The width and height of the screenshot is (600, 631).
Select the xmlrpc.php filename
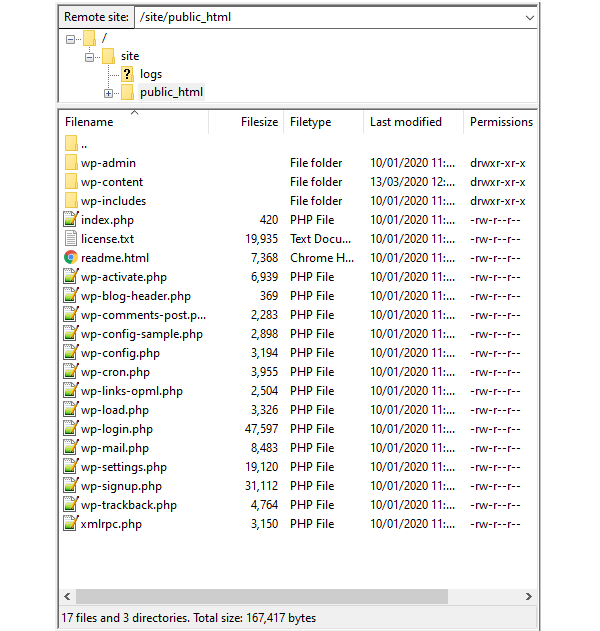tap(111, 524)
